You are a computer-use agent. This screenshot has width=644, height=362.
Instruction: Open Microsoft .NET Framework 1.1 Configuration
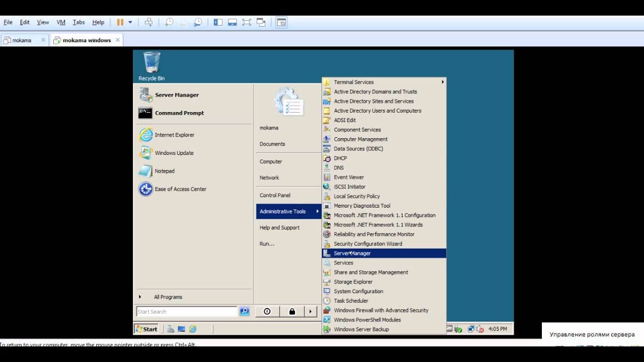click(384, 215)
